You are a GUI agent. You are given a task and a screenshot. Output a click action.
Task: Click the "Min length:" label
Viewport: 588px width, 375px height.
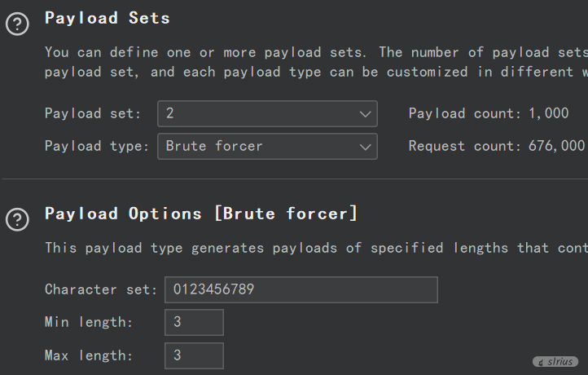88,322
